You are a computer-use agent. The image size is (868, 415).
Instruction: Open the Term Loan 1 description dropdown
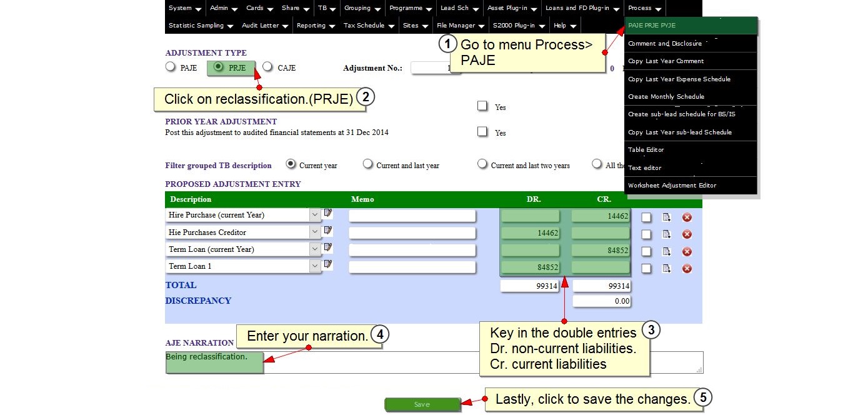point(314,266)
